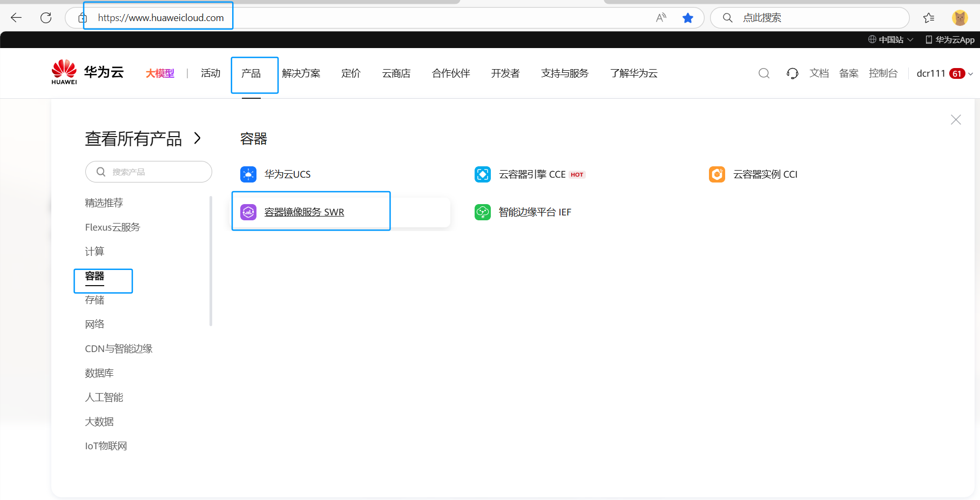Select IoT物联网 category
980x500 pixels.
[x=106, y=446]
